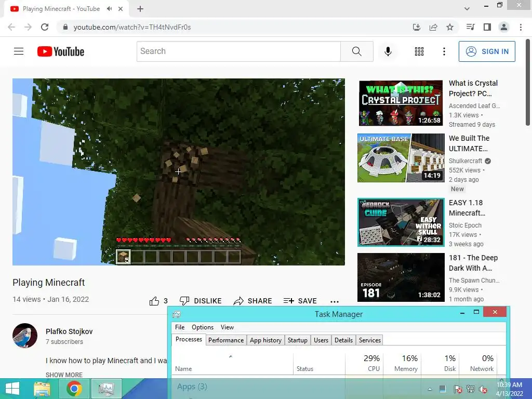Screen dimensions: 532x399
Task: Open a new Chrome tab
Action: tap(140, 9)
